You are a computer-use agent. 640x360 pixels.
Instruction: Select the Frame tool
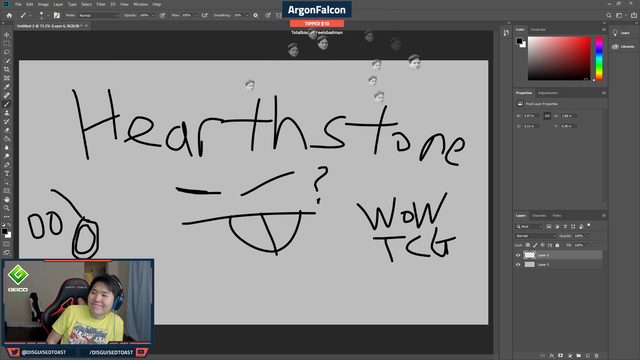tap(7, 78)
